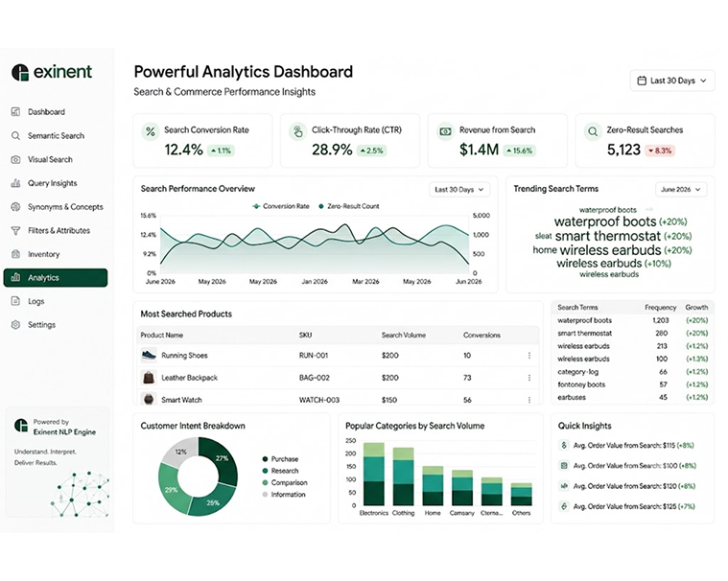The width and height of the screenshot is (728, 581).
Task: Click the Filters & Attributes funnel icon
Action: tap(15, 231)
